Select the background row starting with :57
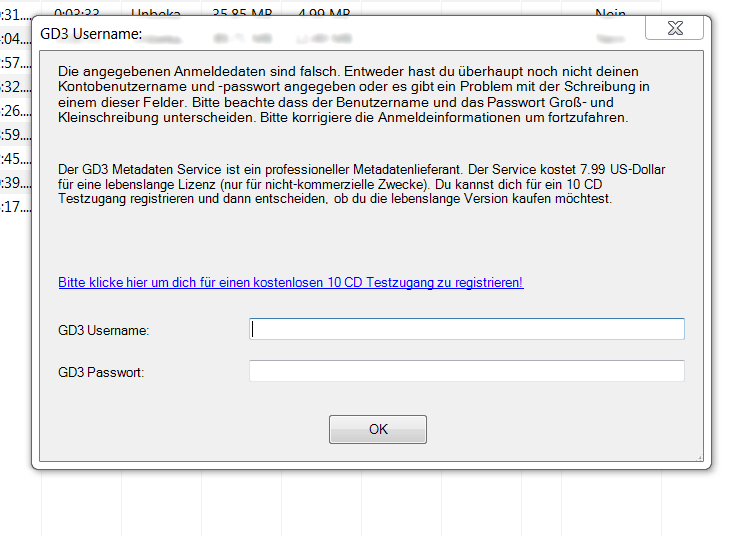756x536 pixels. [x=16, y=63]
